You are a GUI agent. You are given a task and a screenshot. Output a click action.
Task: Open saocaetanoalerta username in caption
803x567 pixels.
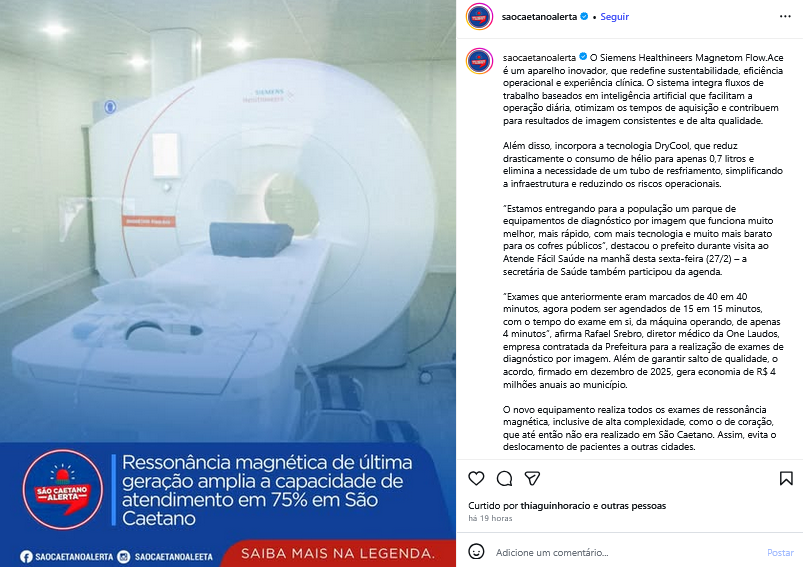click(x=539, y=57)
